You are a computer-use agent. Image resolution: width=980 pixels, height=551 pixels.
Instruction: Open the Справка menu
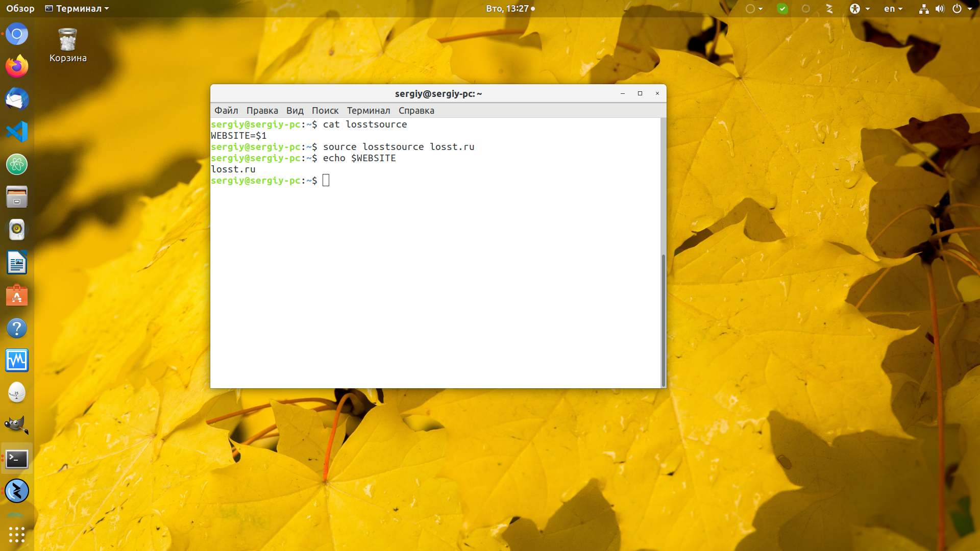point(416,111)
